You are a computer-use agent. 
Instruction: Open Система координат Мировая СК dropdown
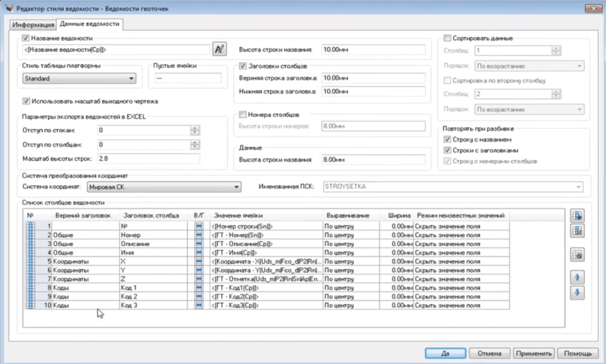[x=164, y=187]
